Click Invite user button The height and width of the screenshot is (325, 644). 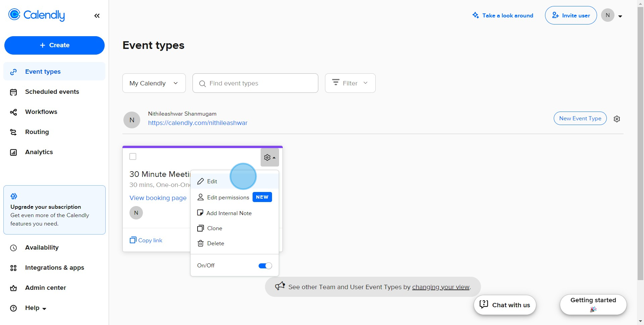(571, 15)
